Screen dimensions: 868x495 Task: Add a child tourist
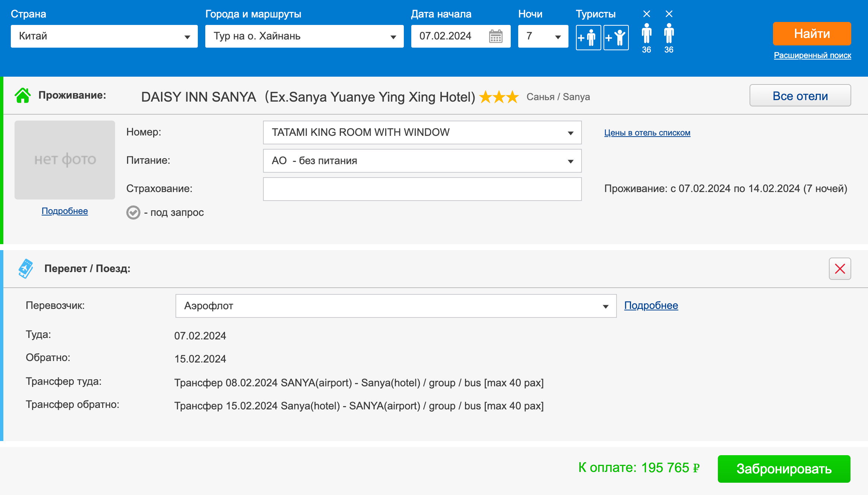tap(616, 38)
